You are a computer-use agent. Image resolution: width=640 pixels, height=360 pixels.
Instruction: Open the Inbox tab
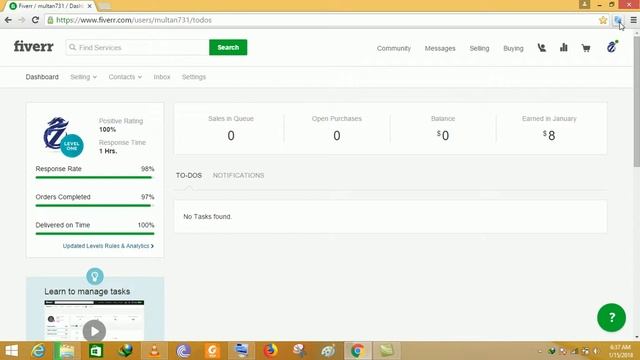[x=162, y=77]
